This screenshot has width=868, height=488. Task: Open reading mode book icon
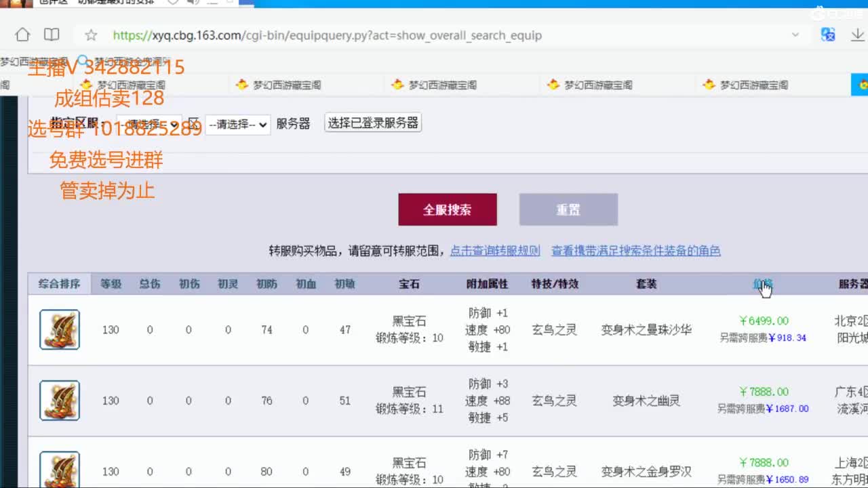coord(52,35)
